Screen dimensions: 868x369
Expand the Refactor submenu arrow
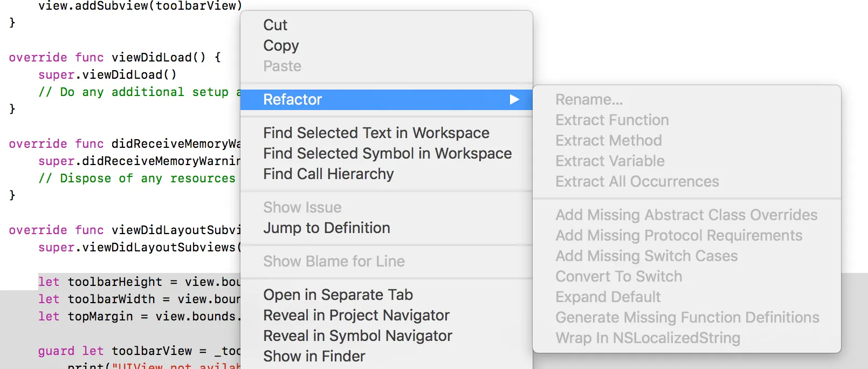514,99
